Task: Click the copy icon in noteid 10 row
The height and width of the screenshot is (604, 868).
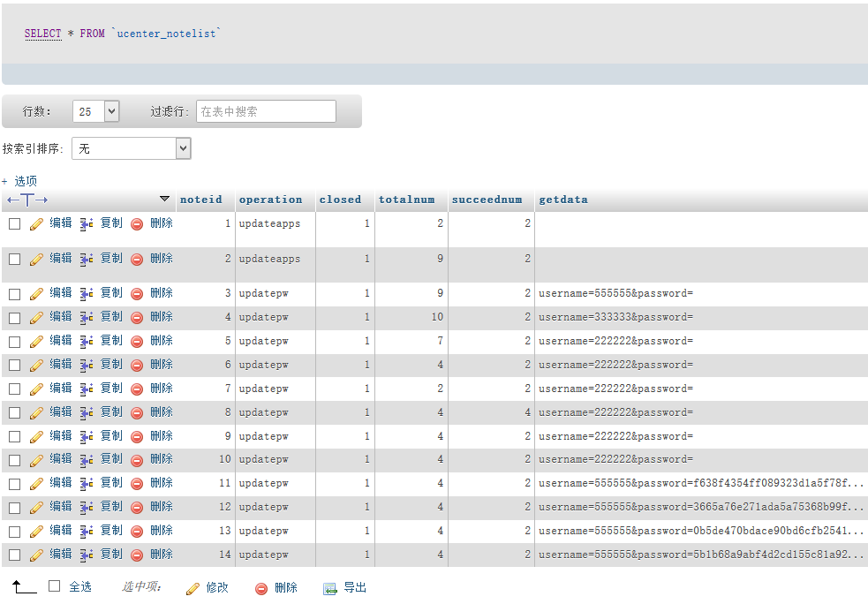Action: click(87, 460)
